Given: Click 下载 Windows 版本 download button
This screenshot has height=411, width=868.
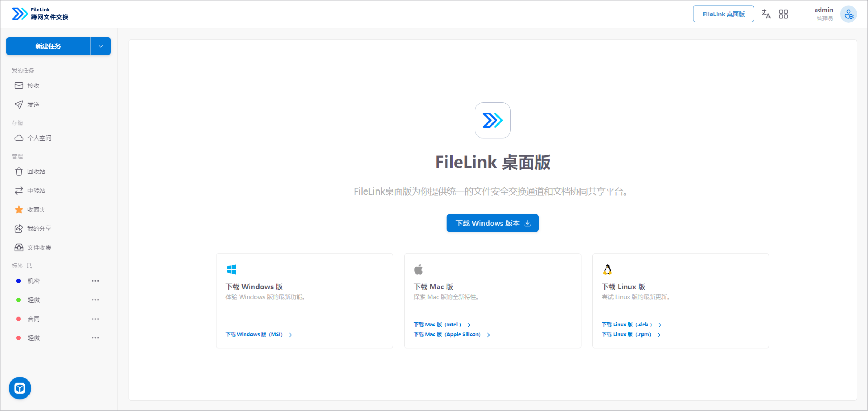Looking at the screenshot, I should coord(492,223).
